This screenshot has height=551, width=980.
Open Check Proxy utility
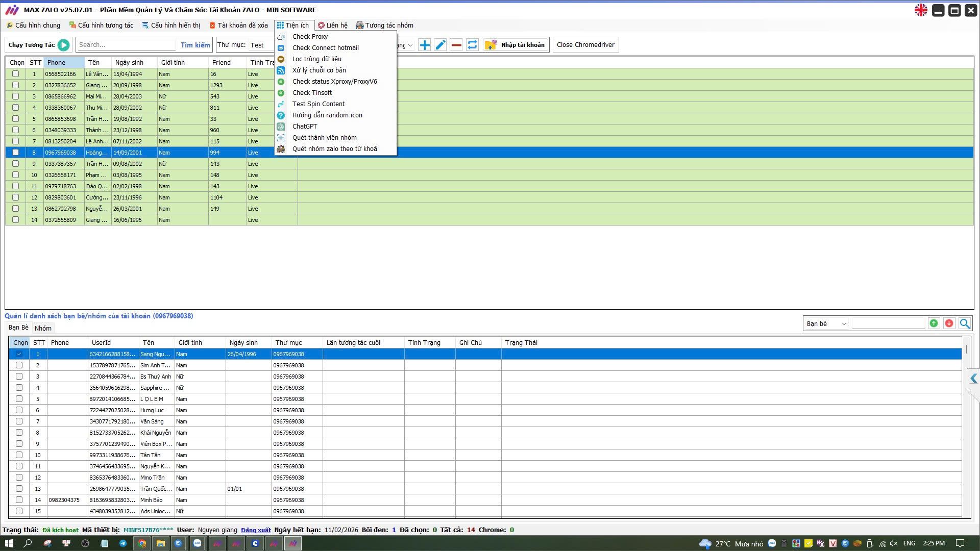point(310,37)
